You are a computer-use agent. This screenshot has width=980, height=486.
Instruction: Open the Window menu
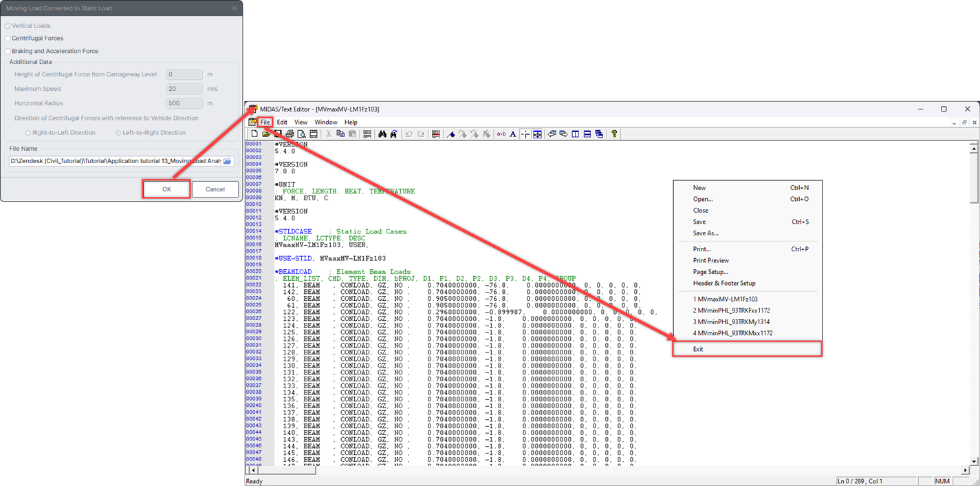(x=326, y=123)
